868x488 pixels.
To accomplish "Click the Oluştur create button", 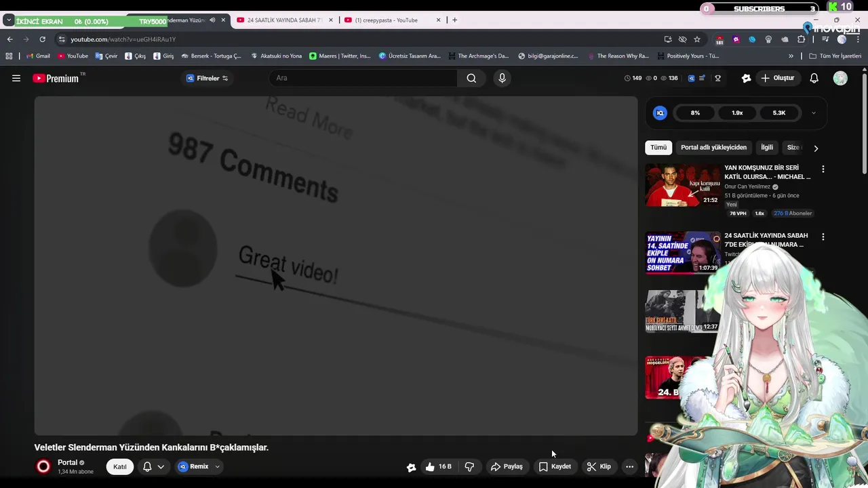I will [777, 78].
